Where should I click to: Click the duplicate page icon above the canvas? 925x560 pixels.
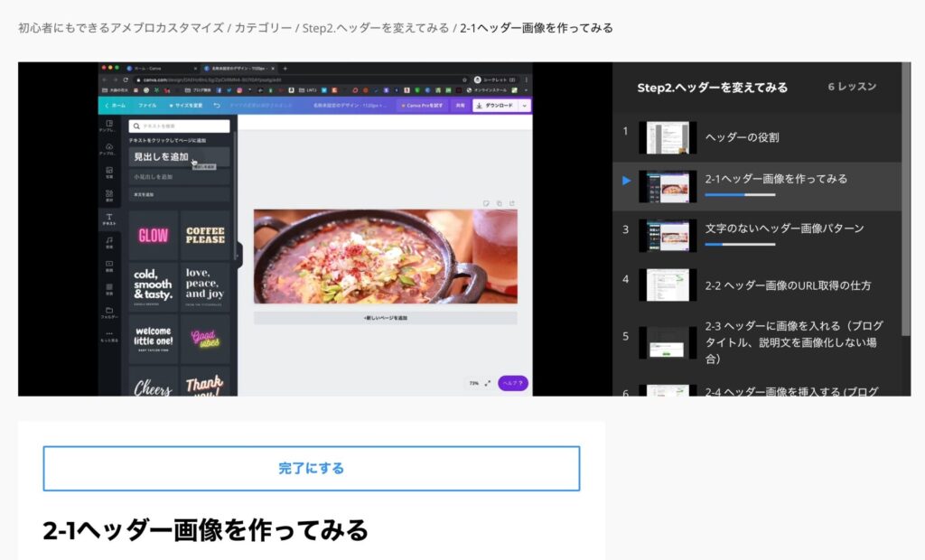499,203
